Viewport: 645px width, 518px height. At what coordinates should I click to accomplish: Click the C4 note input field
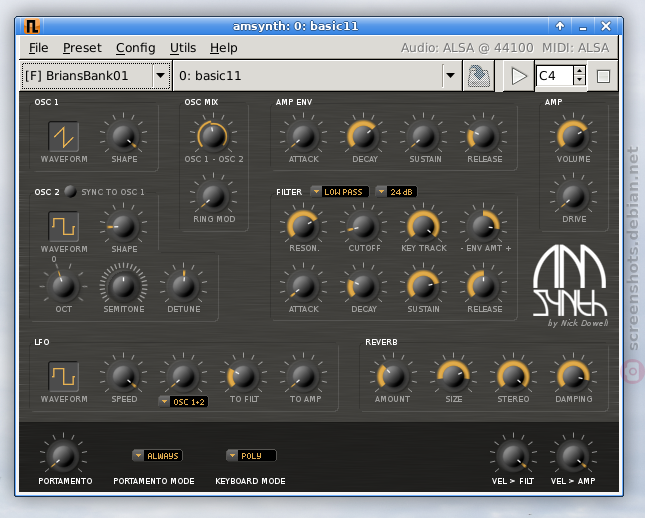tap(555, 76)
